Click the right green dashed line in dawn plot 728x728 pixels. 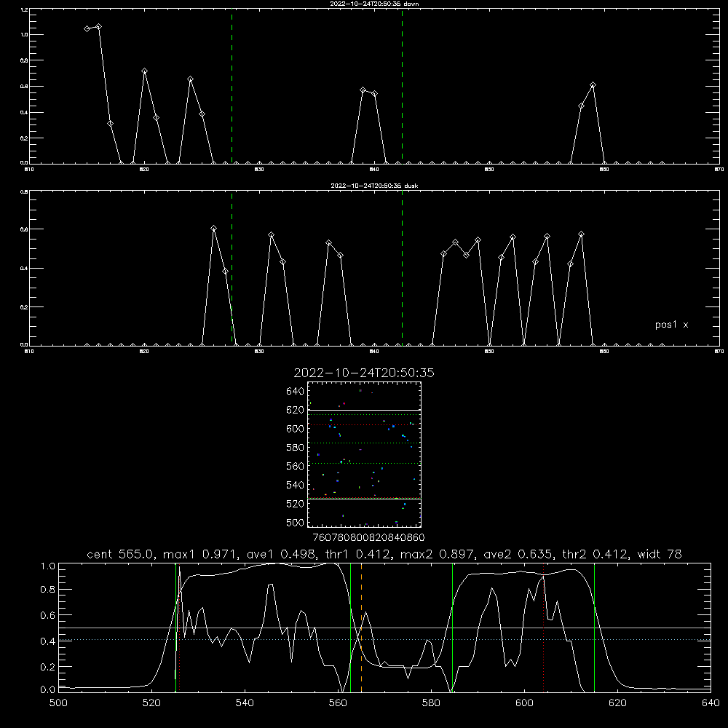tap(402, 87)
